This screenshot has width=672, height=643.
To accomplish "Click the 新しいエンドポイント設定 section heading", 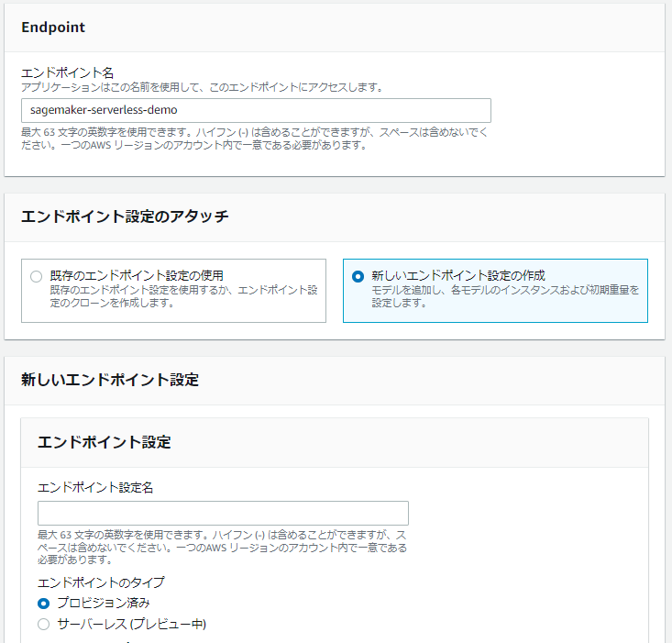I will 109,380.
